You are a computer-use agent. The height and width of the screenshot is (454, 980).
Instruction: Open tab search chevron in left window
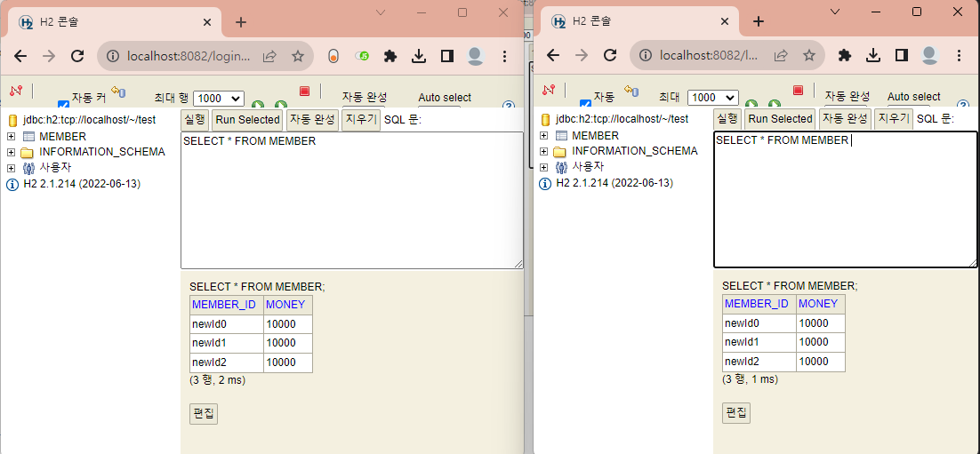pyautogui.click(x=382, y=12)
